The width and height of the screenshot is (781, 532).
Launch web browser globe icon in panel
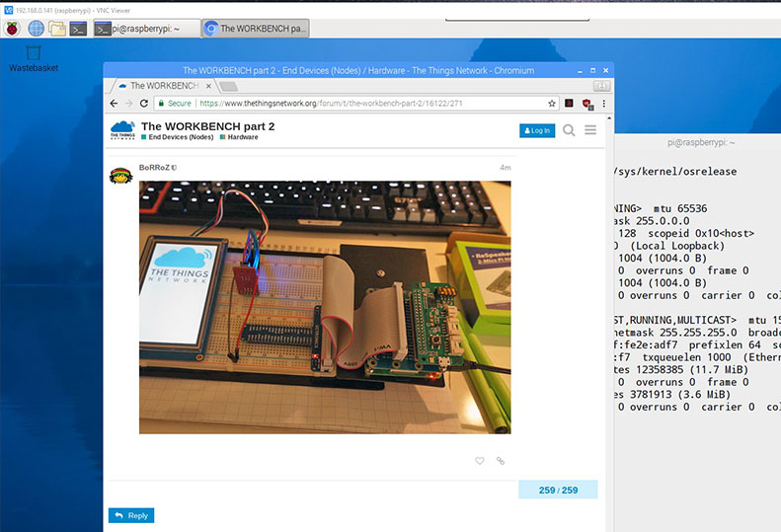tap(36, 29)
